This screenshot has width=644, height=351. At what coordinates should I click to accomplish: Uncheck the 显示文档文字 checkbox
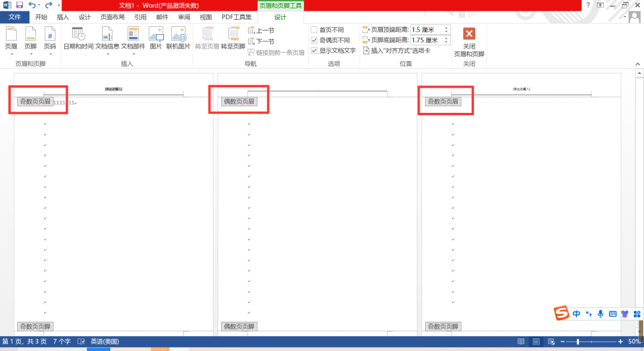[x=314, y=51]
